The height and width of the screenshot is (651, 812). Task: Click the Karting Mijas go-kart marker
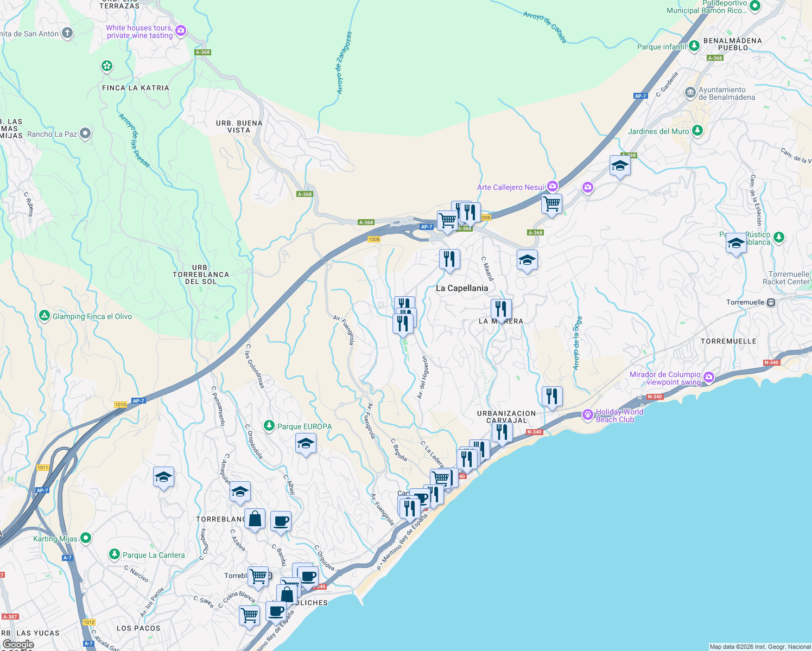tap(85, 539)
